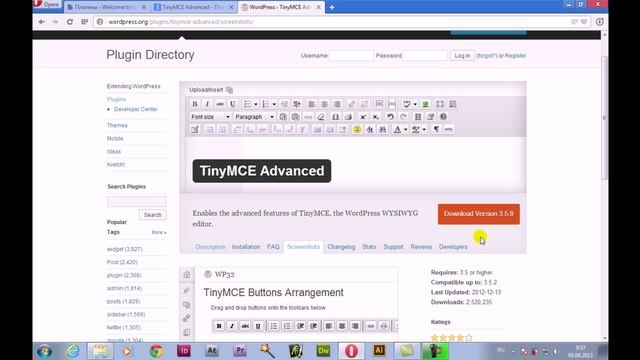Click Italic button in Buttons Arrangement screenshot
This screenshot has width=640, height=360.
tap(232, 326)
